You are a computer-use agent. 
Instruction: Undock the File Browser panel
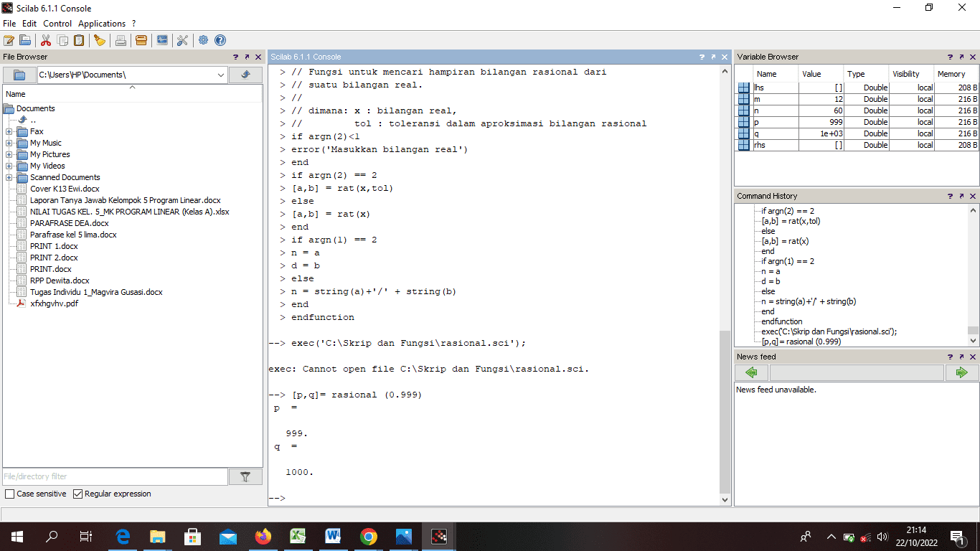tap(247, 57)
